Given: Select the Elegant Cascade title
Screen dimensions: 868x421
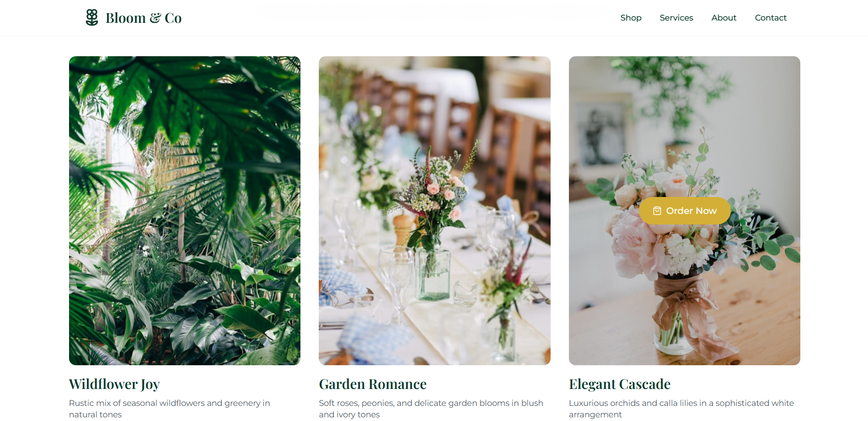Looking at the screenshot, I should (x=620, y=384).
